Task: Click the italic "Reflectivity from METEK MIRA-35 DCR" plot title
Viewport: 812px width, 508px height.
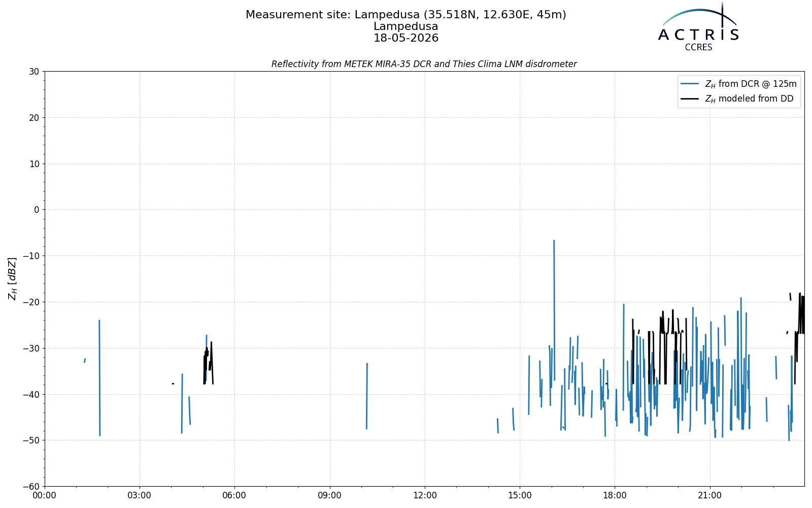Action: click(424, 64)
